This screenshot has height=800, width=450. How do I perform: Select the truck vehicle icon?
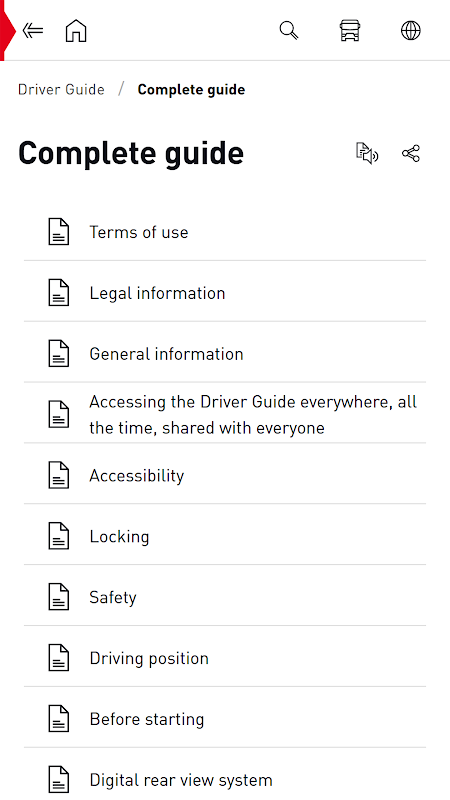350,31
